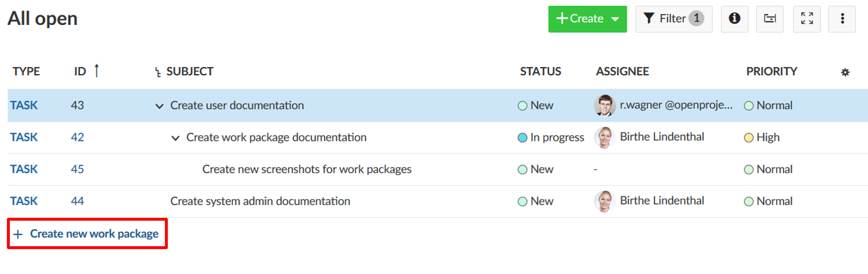
Task: Collapse Create work package documentation children
Action: point(175,138)
